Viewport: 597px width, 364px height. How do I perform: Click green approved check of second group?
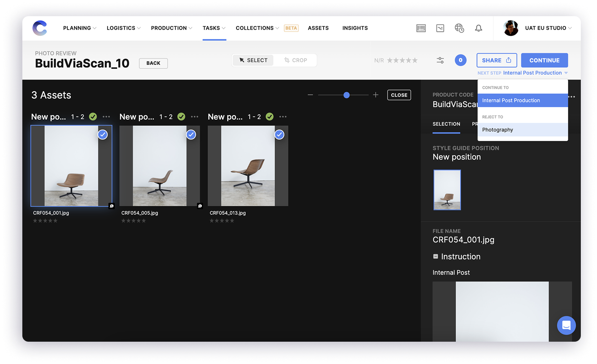[181, 117]
